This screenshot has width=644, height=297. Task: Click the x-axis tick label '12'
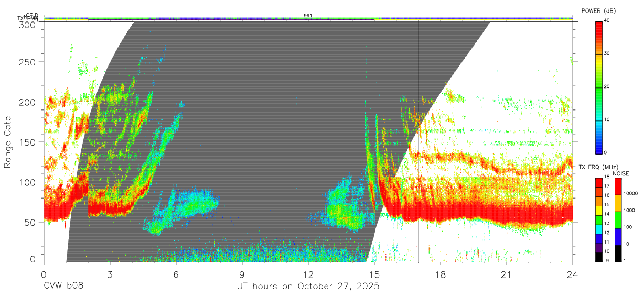click(308, 274)
